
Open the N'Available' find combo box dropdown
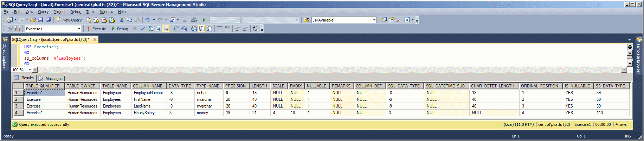point(374,20)
